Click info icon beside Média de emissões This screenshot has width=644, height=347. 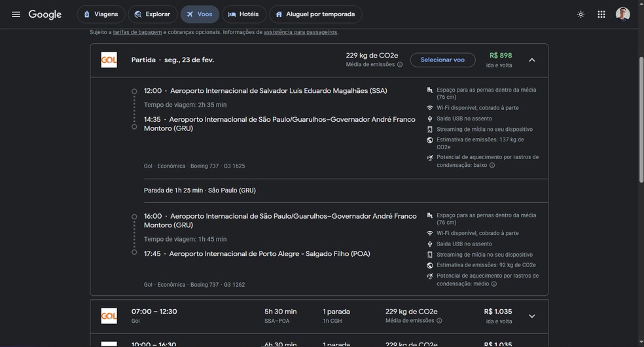tap(400, 65)
